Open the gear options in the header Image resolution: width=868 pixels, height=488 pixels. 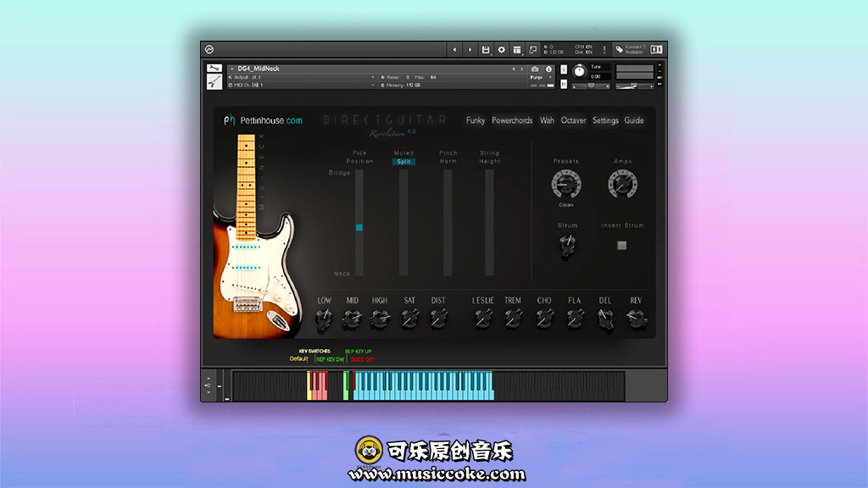click(502, 50)
